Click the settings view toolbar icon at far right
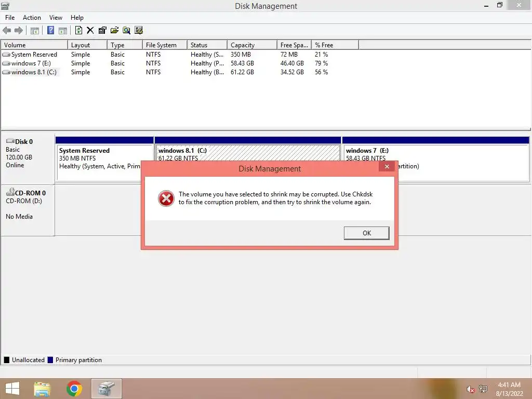This screenshot has height=399, width=532. coord(138,31)
